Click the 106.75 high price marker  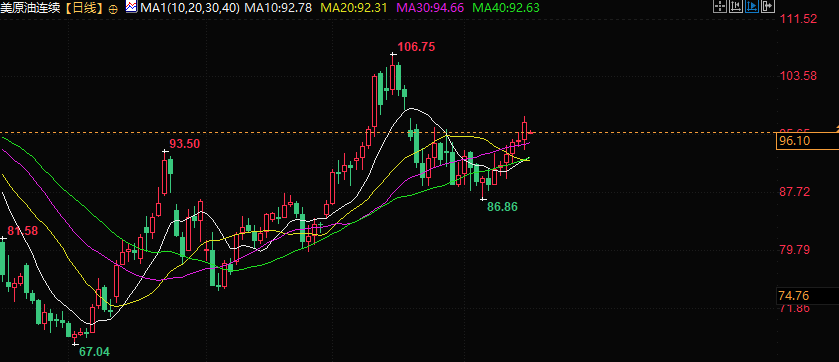(416, 47)
